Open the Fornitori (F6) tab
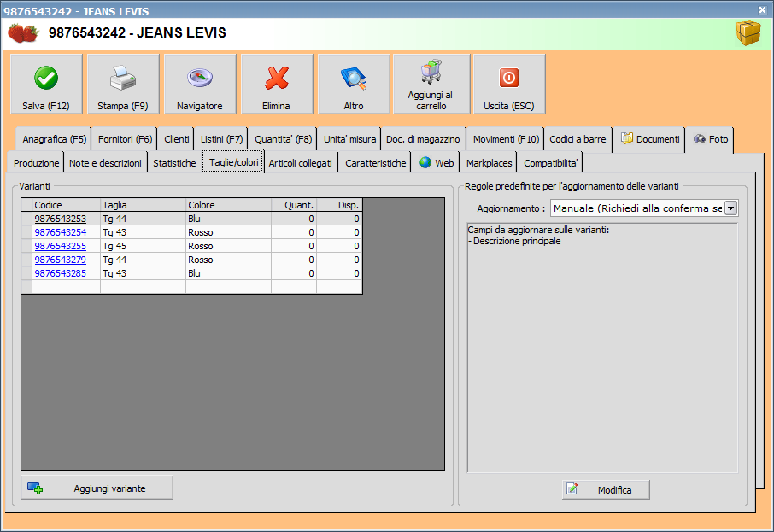774x532 pixels. (x=125, y=140)
